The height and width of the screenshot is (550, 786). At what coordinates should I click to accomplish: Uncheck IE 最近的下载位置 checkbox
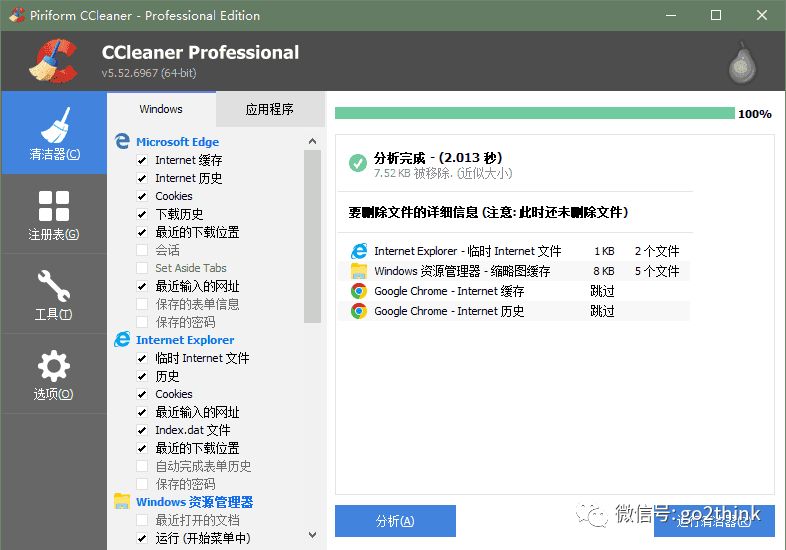pos(142,448)
